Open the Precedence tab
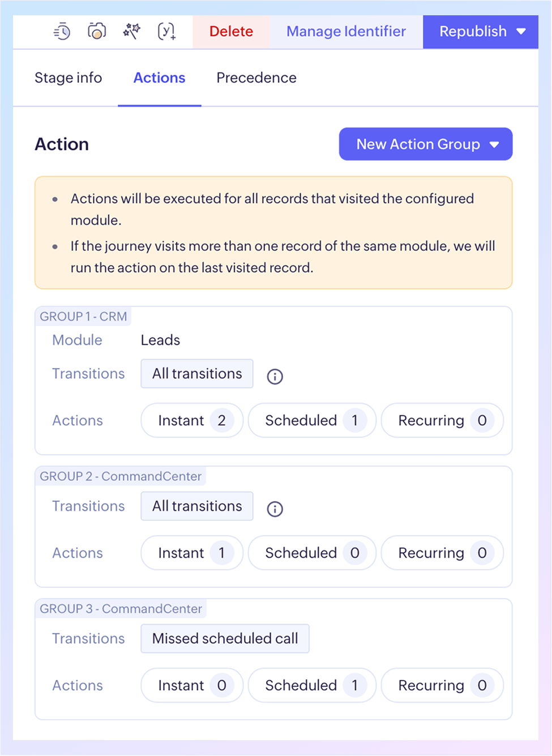The image size is (552, 756). pos(256,78)
